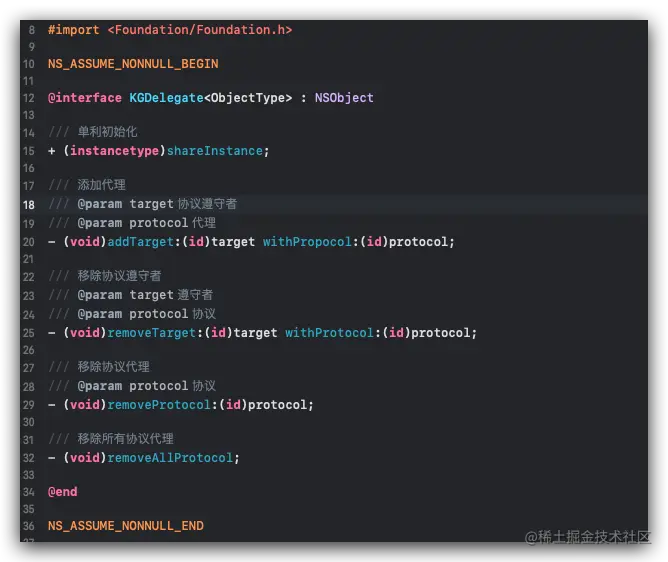Click the 移除所有协议代理 comment
Image resolution: width=668 pixels, height=562 pixels.
coord(125,438)
